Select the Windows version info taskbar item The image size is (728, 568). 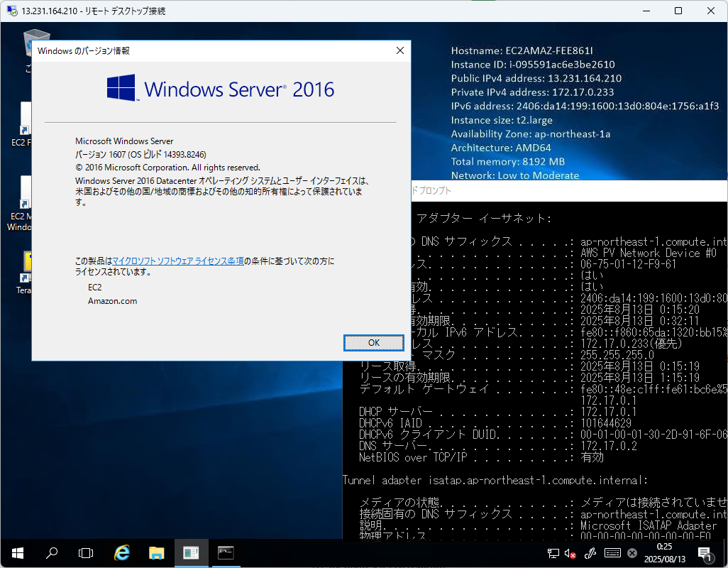[191, 552]
